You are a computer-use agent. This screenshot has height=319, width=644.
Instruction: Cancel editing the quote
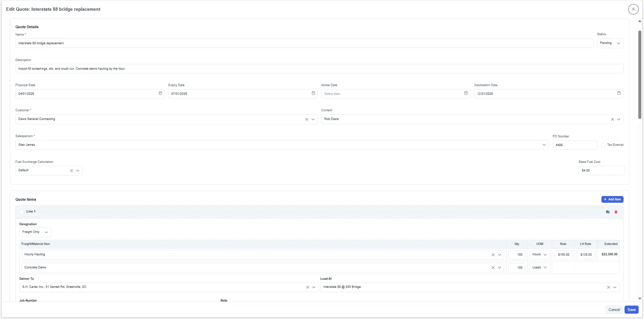pos(614,310)
